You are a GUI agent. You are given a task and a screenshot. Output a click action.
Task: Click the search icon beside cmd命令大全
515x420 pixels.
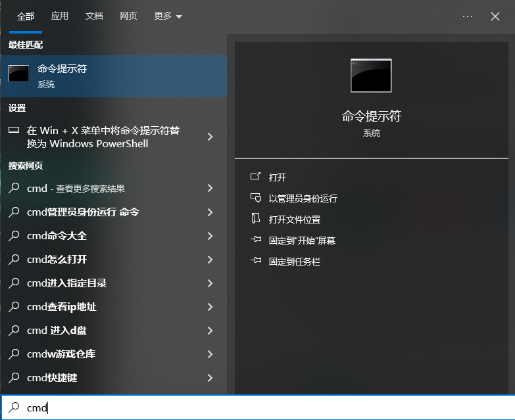14,236
